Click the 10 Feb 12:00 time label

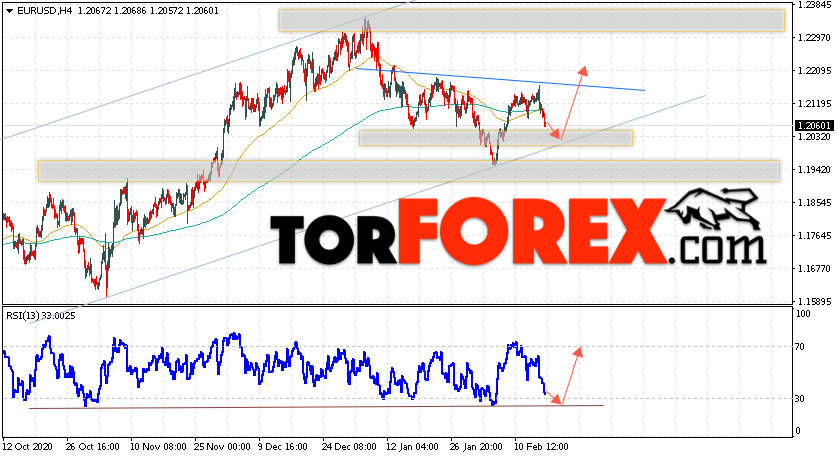click(541, 447)
